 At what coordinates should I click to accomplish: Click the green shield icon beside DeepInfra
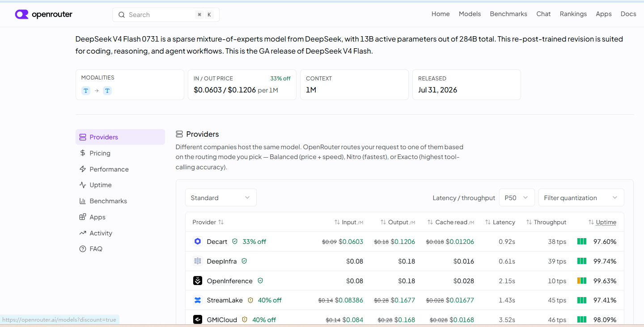pyautogui.click(x=244, y=261)
